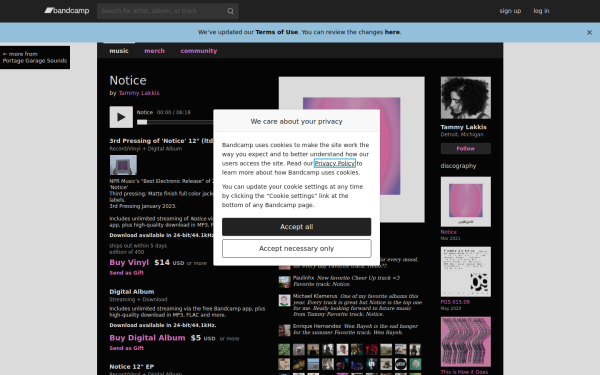Open Michael Klamerus supporter name link

tap(315, 296)
